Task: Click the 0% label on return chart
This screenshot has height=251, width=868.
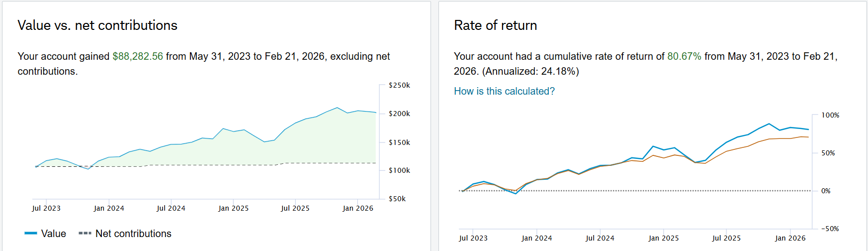Action: [x=826, y=191]
